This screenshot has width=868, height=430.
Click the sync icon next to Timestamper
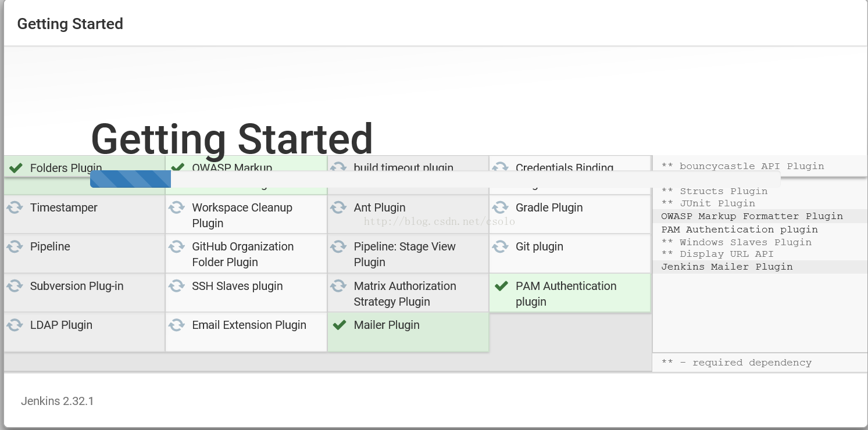15,207
